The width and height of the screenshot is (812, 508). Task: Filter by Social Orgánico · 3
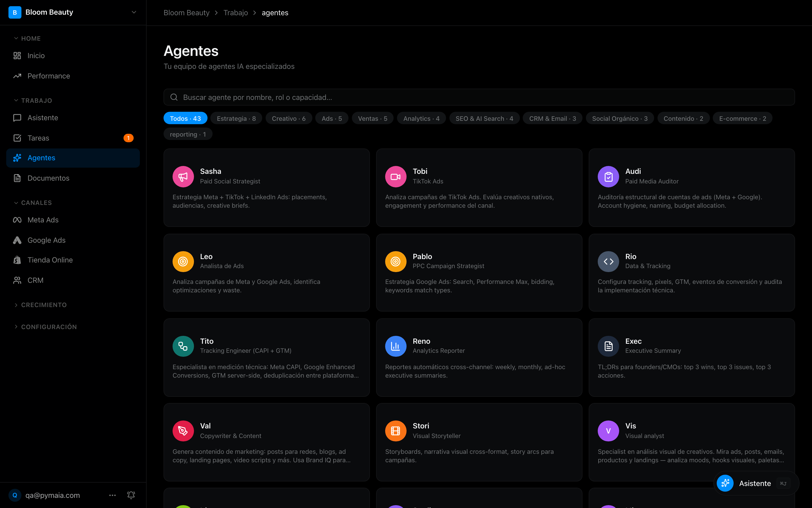(620, 118)
